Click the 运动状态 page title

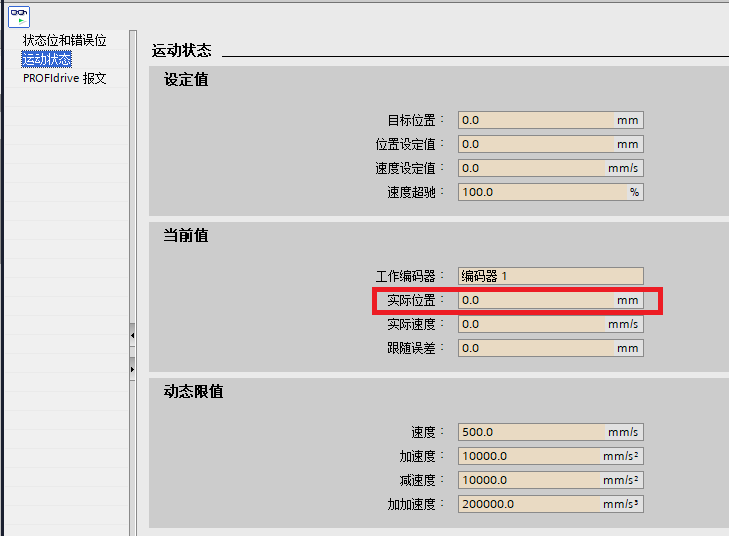click(182, 50)
